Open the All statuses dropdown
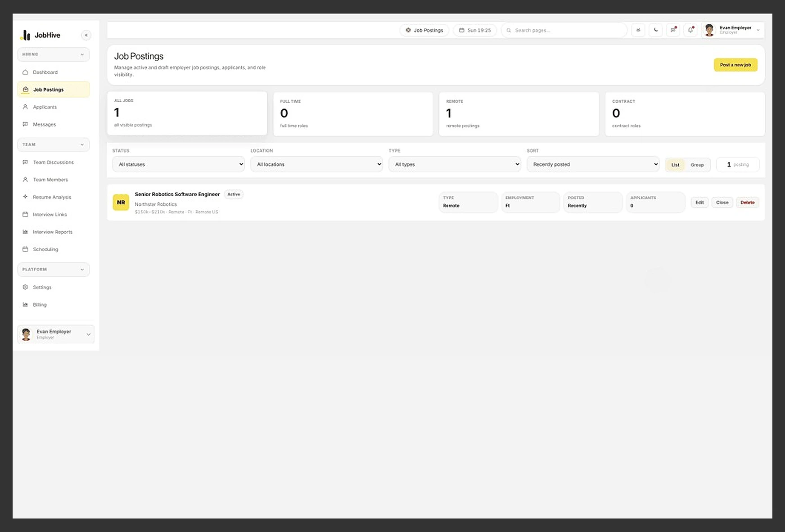Screen dimensions: 785x532 click(179, 164)
